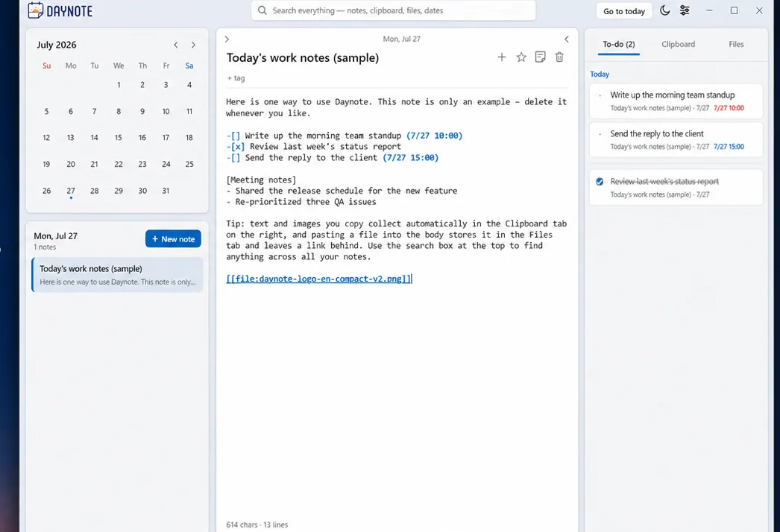Collapse the right panel chevron
The image size is (780, 532).
(x=567, y=39)
